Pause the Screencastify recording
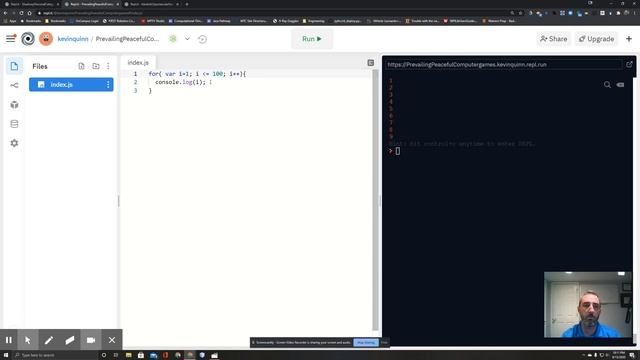 [9, 340]
